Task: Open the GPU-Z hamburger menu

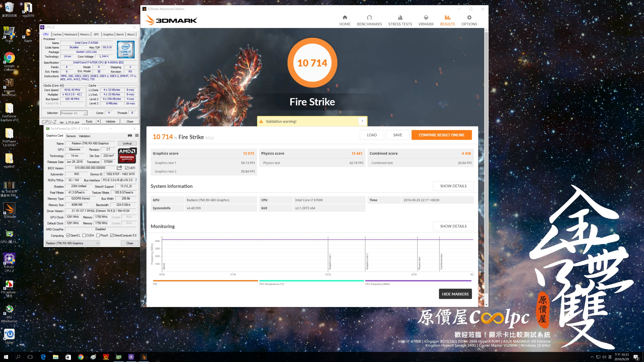Action: coord(137,135)
